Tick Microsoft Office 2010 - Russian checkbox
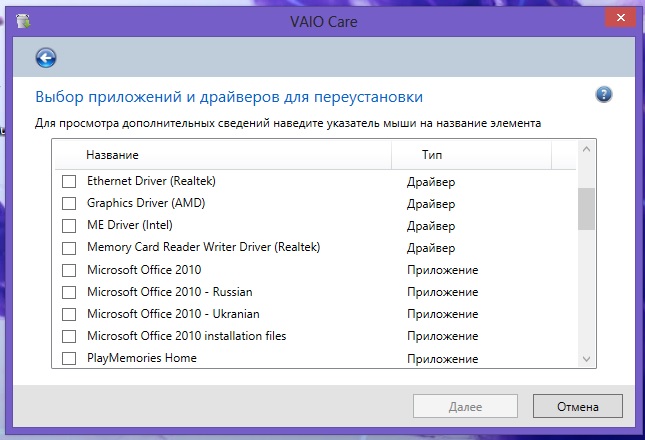The height and width of the screenshot is (440, 645). click(69, 292)
